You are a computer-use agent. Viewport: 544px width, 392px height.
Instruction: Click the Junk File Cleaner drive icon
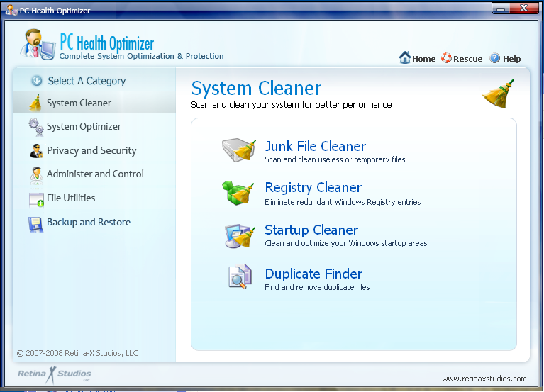(x=239, y=150)
